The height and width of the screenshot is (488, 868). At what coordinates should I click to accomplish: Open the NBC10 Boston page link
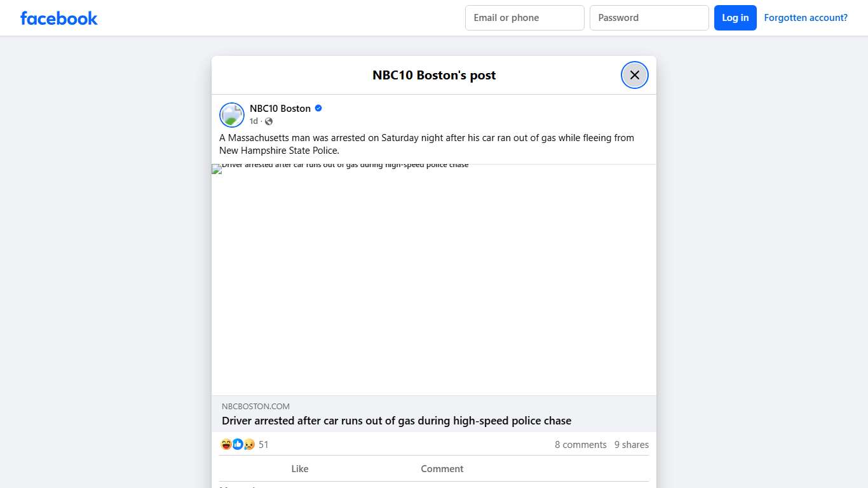pos(280,108)
